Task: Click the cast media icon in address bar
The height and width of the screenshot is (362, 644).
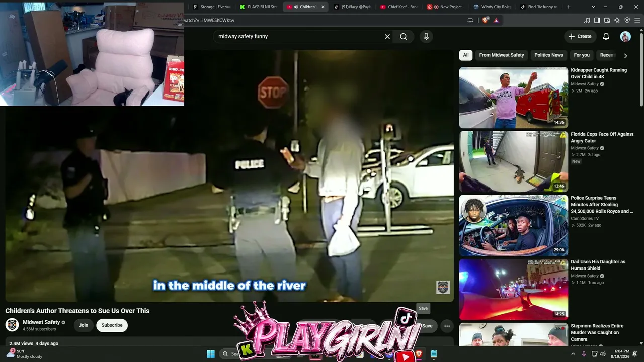Action: (x=470, y=20)
